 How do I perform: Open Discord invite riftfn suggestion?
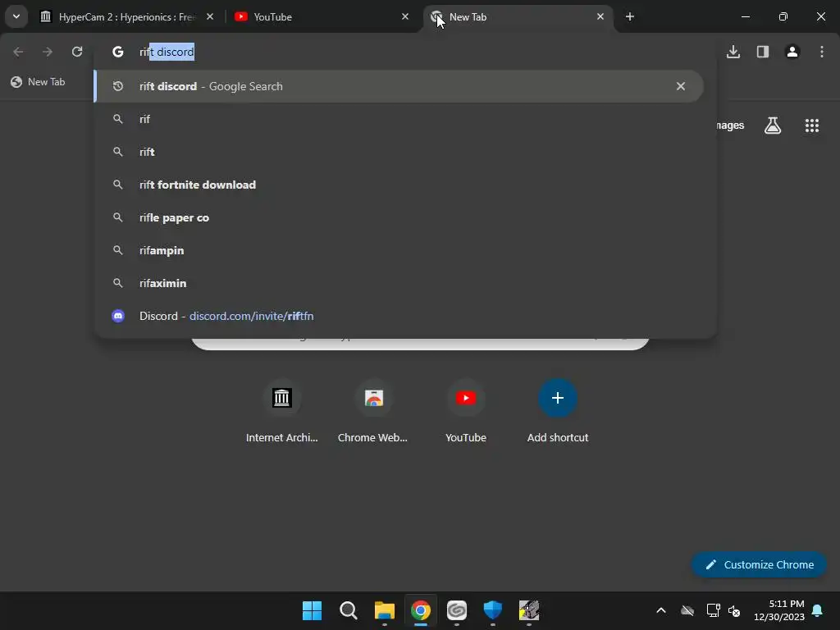pos(399,316)
